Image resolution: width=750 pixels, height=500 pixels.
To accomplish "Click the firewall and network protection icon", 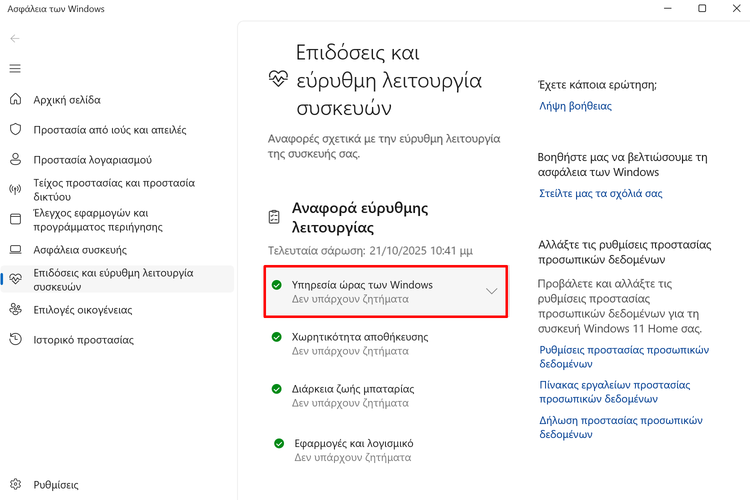I will (x=15, y=190).
